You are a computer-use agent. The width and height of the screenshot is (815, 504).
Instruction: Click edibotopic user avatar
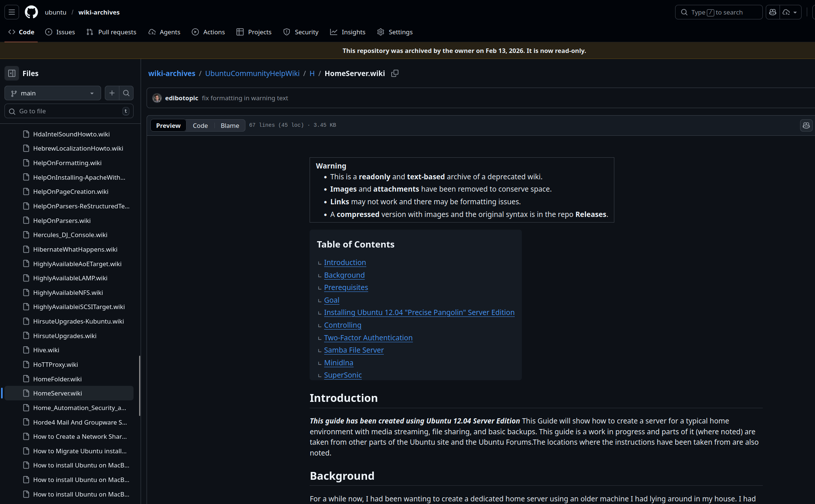[157, 98]
